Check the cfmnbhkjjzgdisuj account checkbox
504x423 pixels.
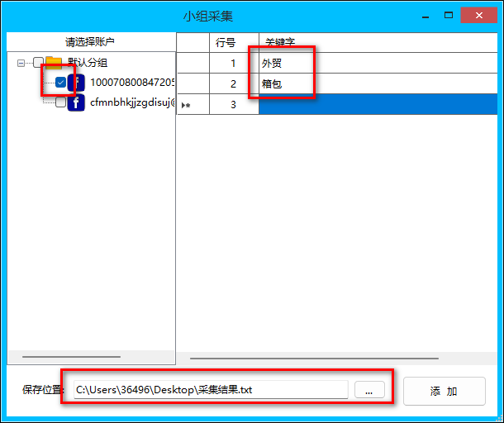point(60,103)
